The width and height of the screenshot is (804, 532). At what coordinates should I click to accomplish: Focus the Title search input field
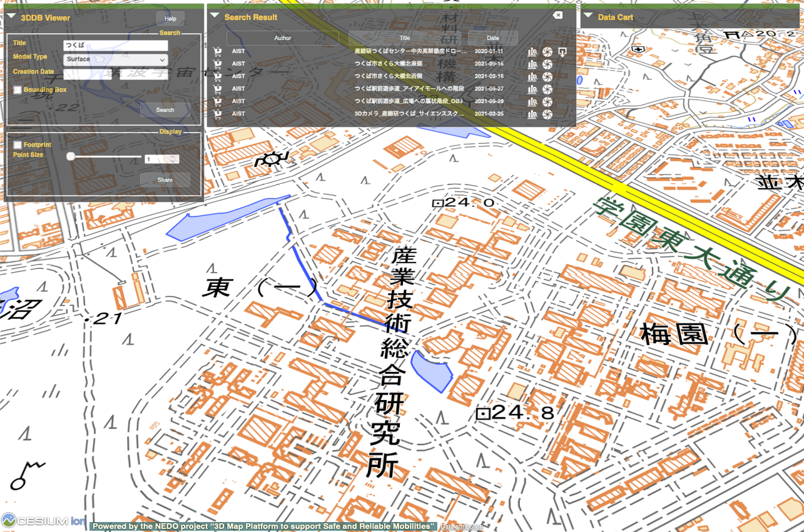point(116,46)
